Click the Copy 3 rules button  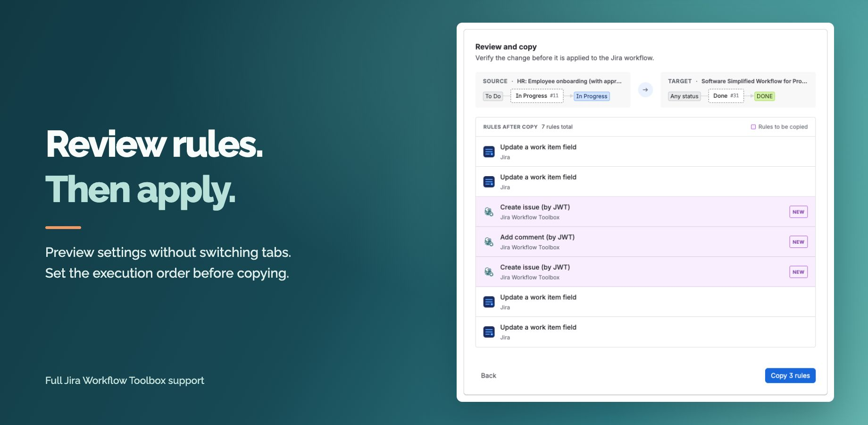point(790,375)
